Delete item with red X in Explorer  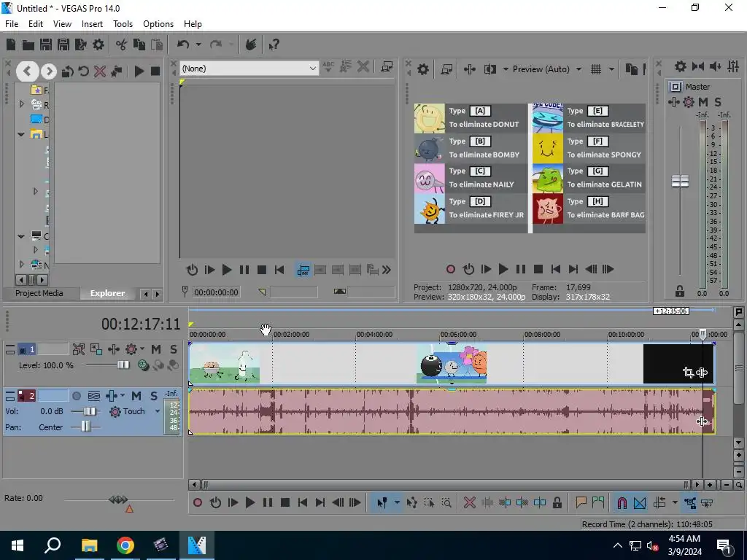click(99, 71)
